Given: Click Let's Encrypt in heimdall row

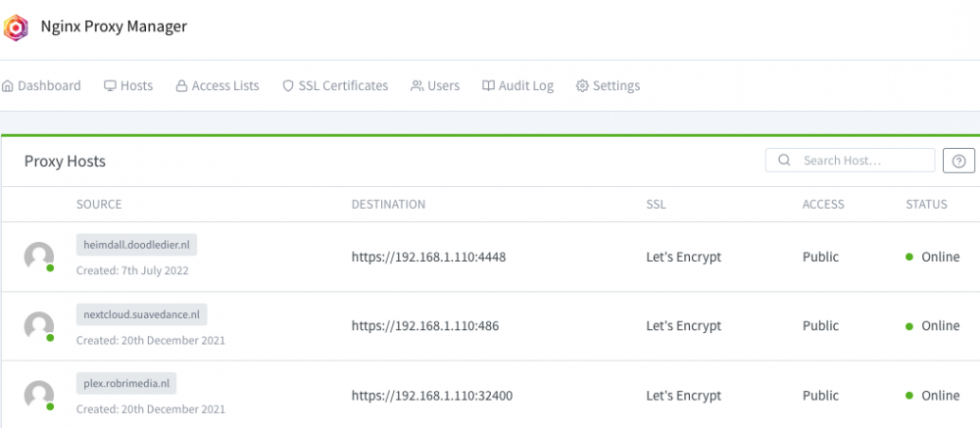Looking at the screenshot, I should pos(684,257).
